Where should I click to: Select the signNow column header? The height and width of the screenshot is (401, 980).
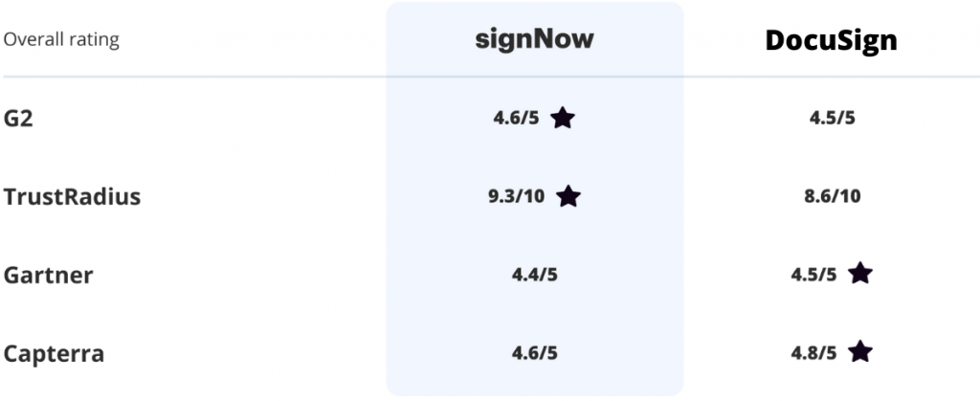coord(534,40)
